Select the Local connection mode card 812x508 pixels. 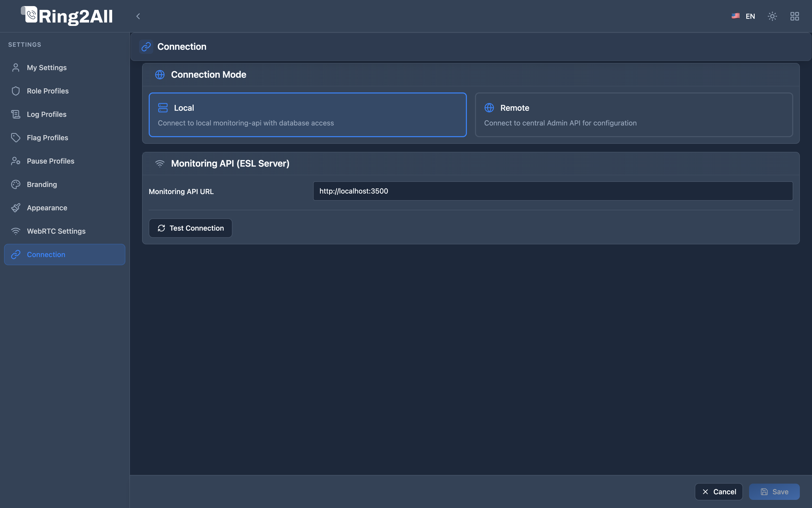tap(308, 115)
